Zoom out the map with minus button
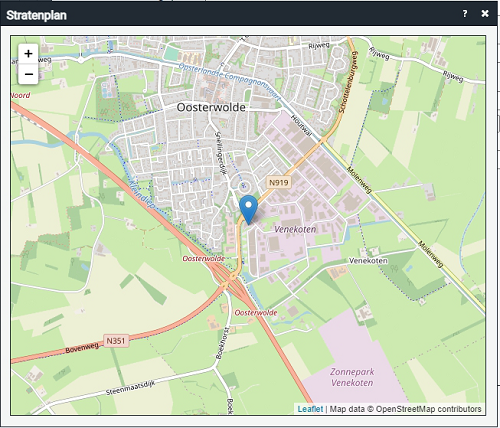The height and width of the screenshot is (428, 500). [x=28, y=74]
